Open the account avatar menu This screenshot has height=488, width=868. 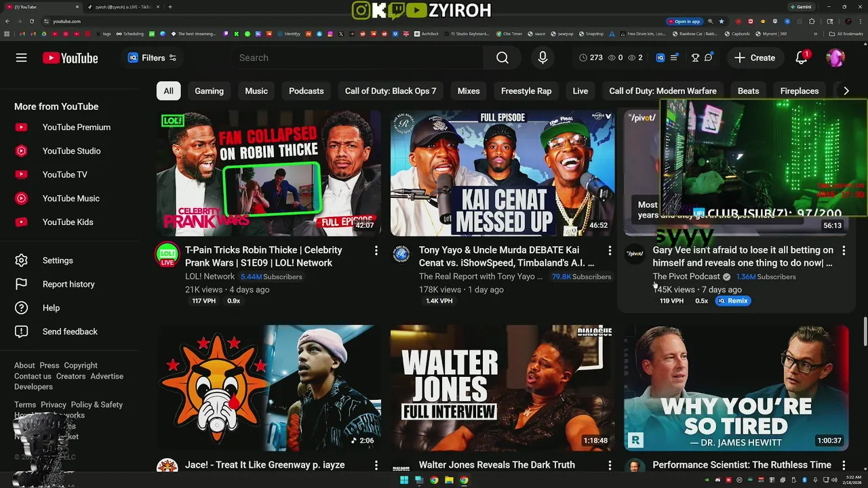coord(835,58)
